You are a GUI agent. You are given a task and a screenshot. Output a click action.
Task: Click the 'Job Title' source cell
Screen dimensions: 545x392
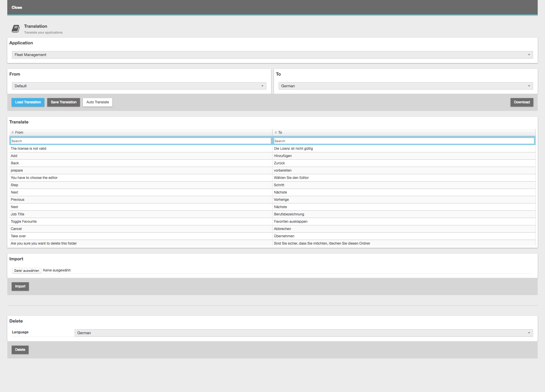141,214
